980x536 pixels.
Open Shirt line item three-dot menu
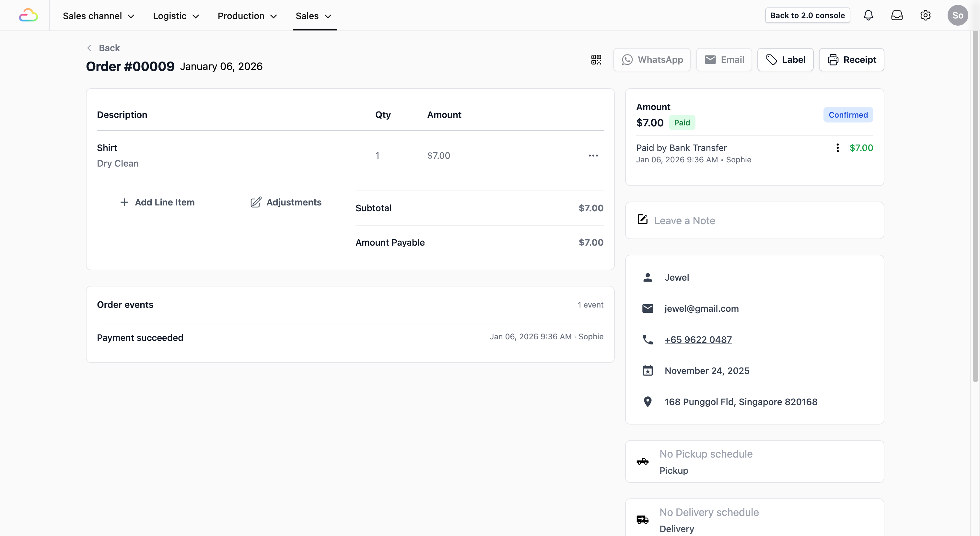[593, 156]
